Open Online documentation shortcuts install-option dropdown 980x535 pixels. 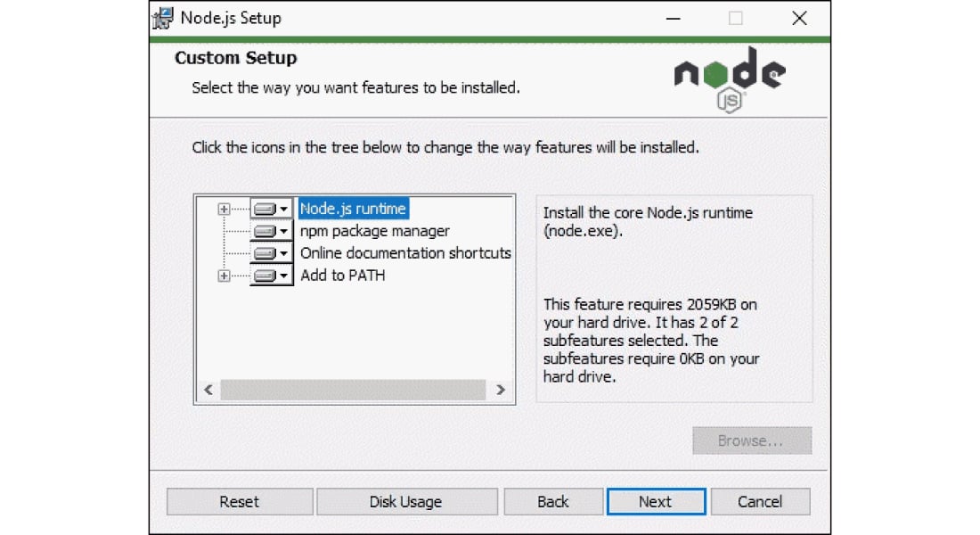(271, 253)
